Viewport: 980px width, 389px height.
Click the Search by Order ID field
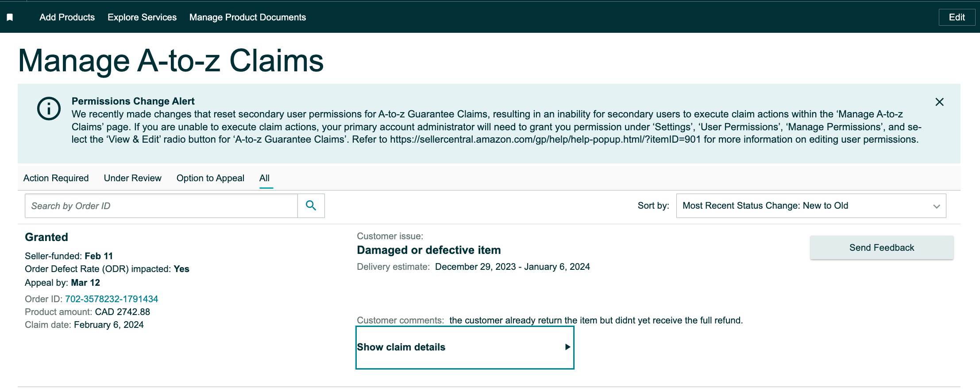pos(161,206)
